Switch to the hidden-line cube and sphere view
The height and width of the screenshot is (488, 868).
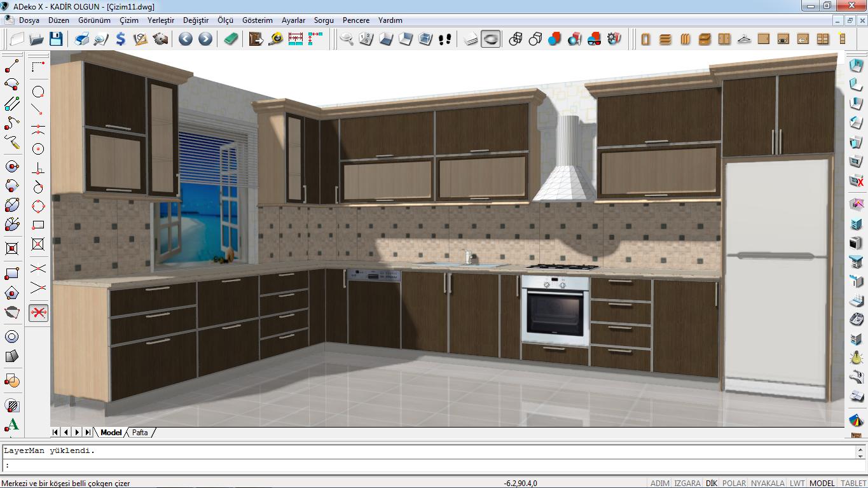click(535, 39)
